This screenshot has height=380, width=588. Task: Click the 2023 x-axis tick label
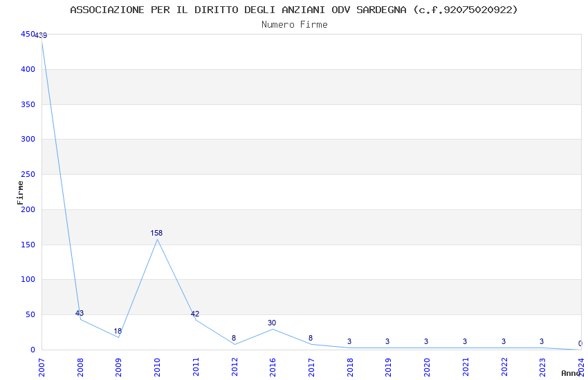click(x=542, y=368)
